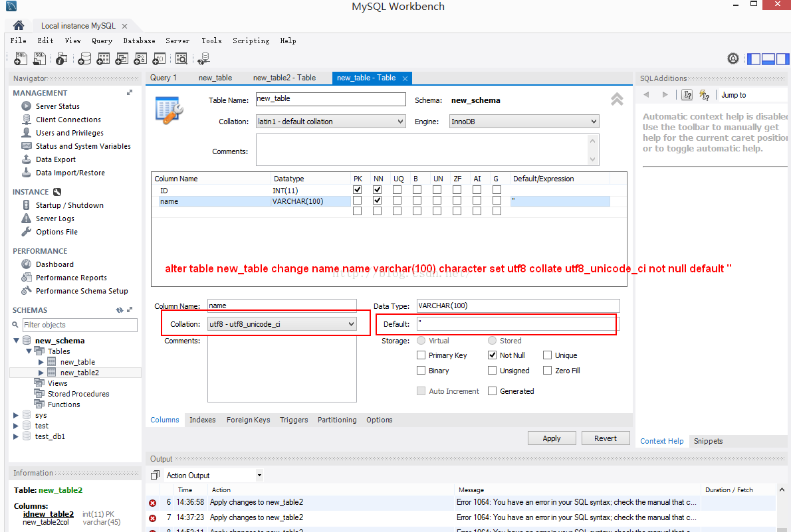Check the Generated checkbox
Image resolution: width=791 pixels, height=532 pixels.
(x=493, y=391)
